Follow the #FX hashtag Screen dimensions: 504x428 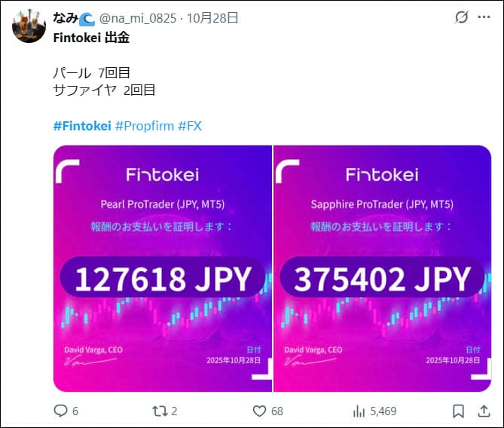[x=190, y=126]
